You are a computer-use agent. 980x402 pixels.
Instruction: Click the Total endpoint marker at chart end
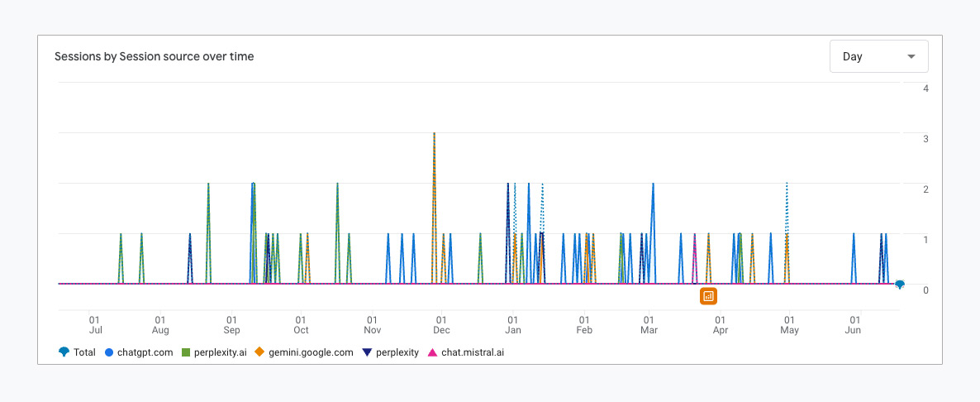(899, 285)
